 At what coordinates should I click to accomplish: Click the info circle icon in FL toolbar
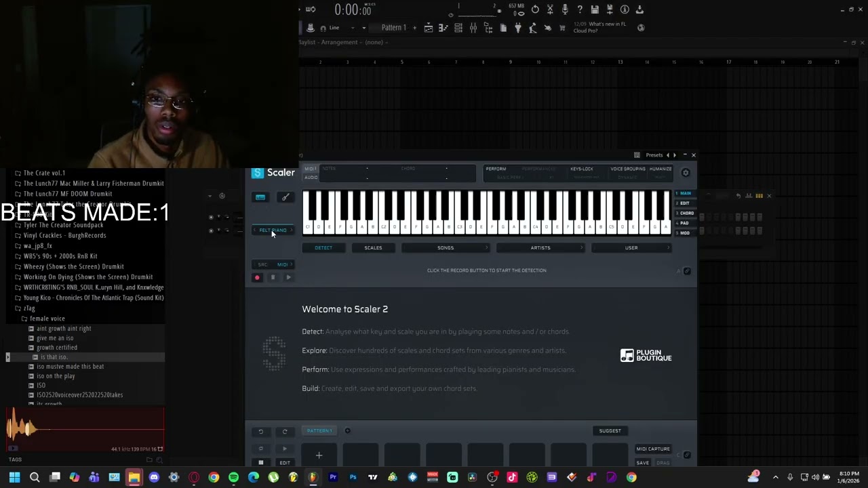point(625,9)
